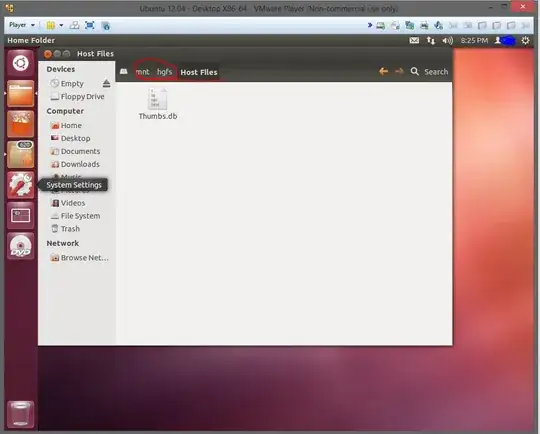The width and height of the screenshot is (540, 434).
Task: Open the Player dropdown menu
Action: 22,25
